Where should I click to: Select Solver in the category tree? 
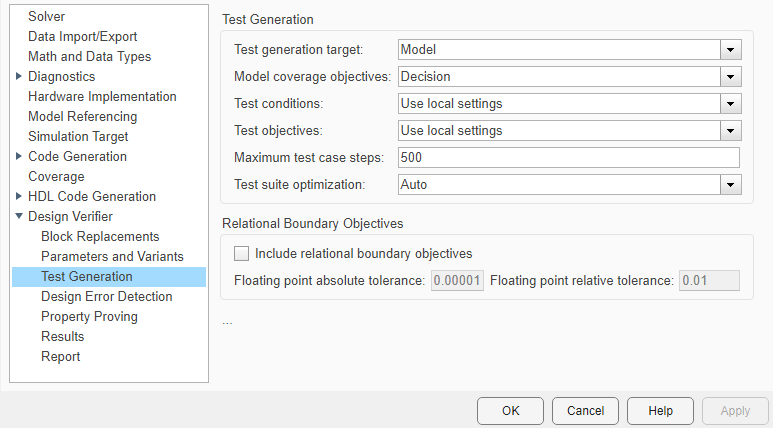47,17
